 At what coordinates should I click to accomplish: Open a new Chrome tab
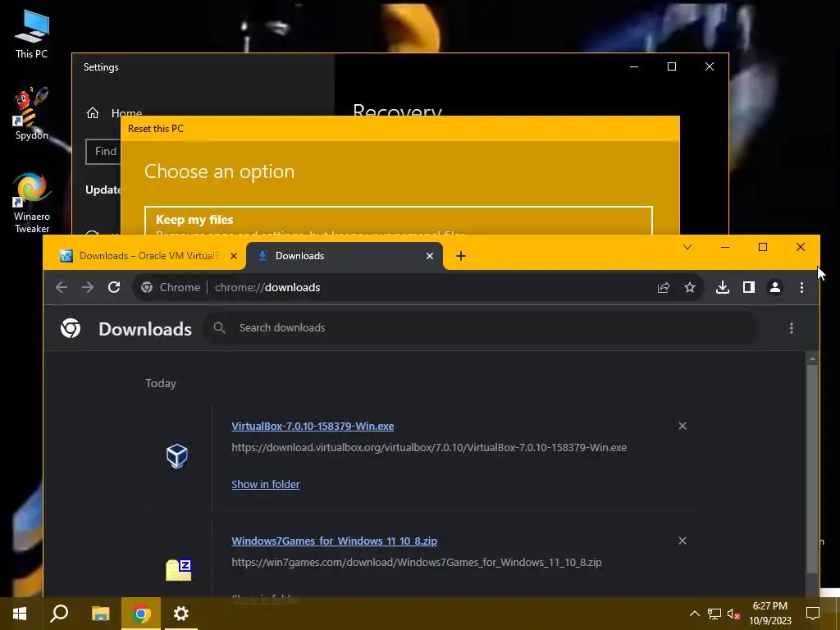[x=461, y=256]
